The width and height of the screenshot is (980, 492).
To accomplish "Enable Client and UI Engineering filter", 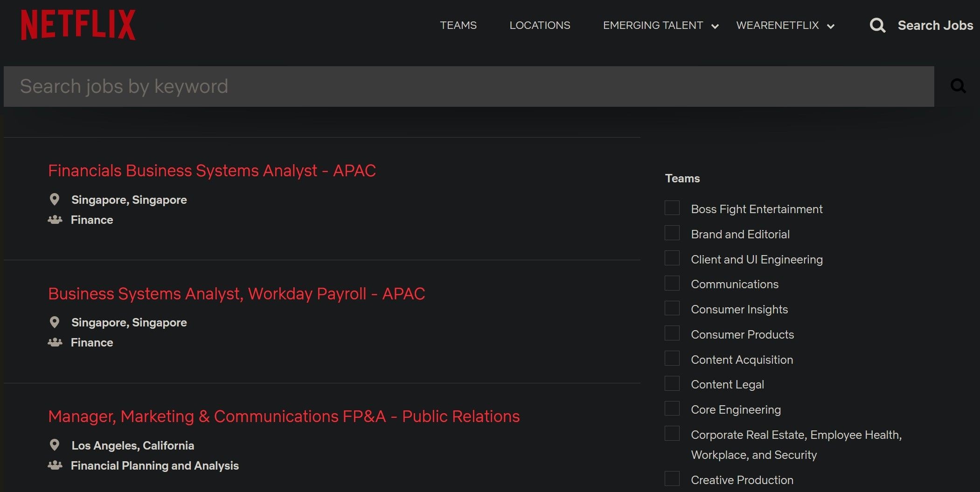I will (x=672, y=258).
